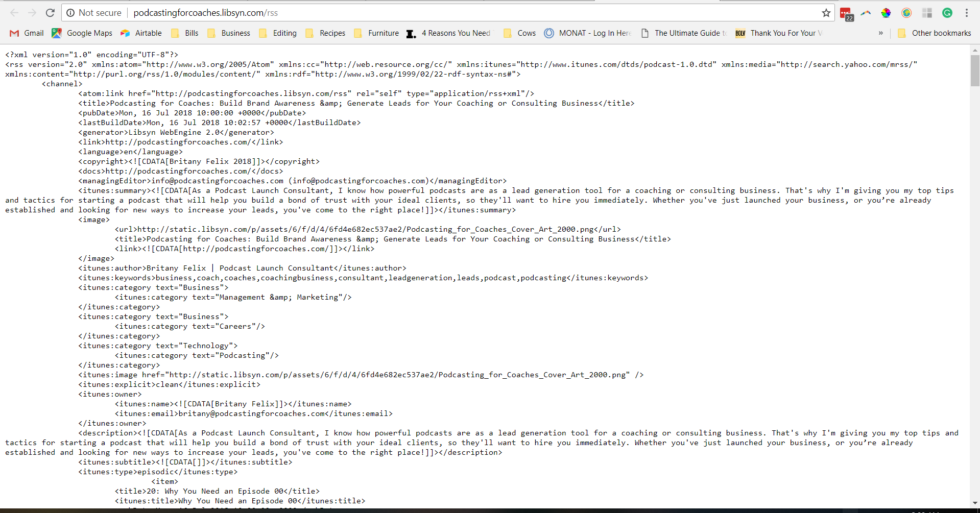The height and width of the screenshot is (513, 980).
Task: Click the itunes:author Britany Felix line
Action: 242,268
